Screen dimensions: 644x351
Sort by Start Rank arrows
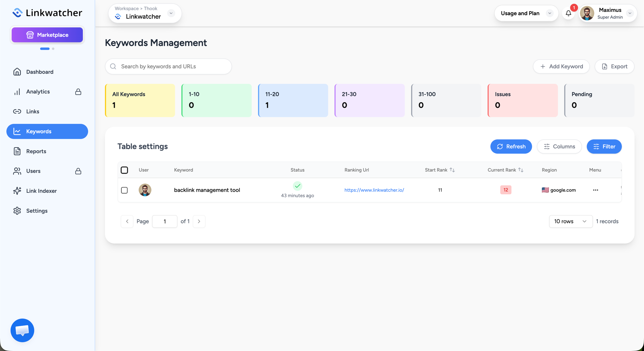pos(452,170)
